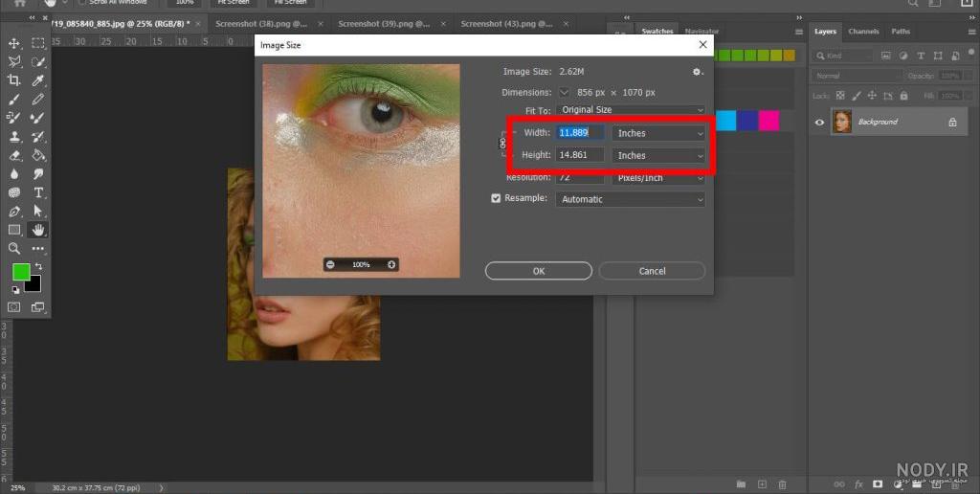This screenshot has height=494, width=980.
Task: Click the Cancel button
Action: click(x=652, y=271)
